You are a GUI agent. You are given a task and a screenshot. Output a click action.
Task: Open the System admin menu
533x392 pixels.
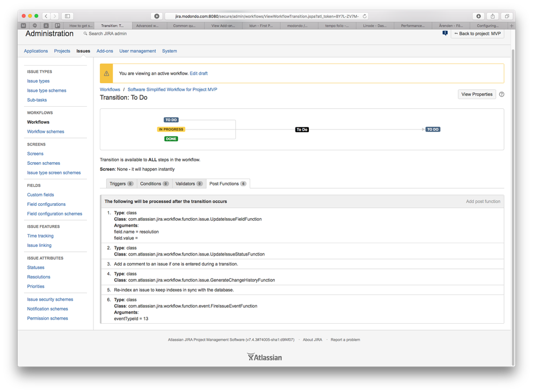pos(169,51)
